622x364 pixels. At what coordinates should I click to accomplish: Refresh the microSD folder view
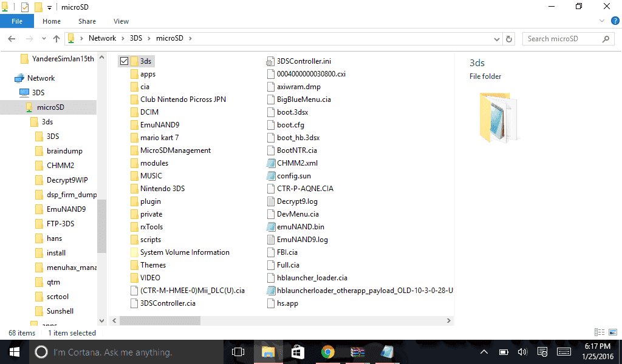509,39
